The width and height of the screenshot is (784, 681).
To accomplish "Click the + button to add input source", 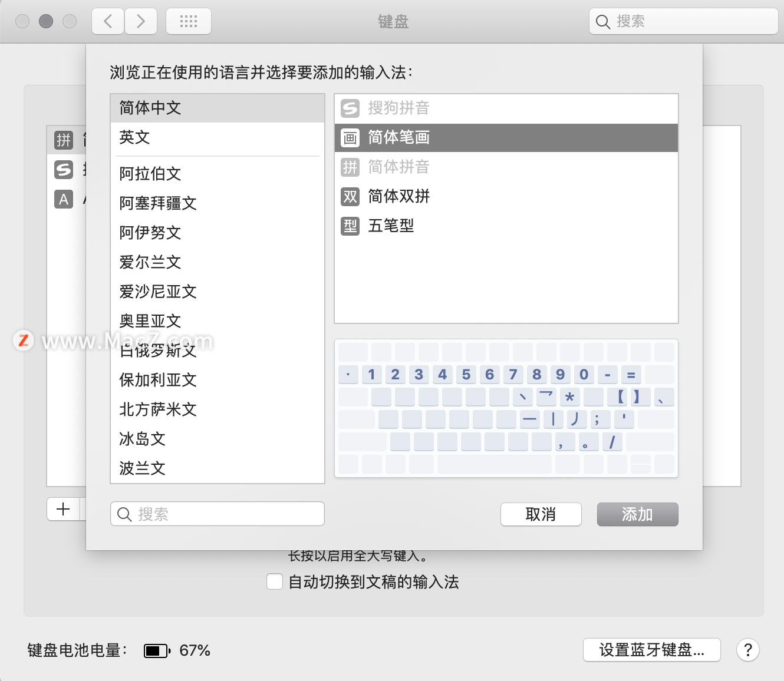I will click(x=62, y=508).
